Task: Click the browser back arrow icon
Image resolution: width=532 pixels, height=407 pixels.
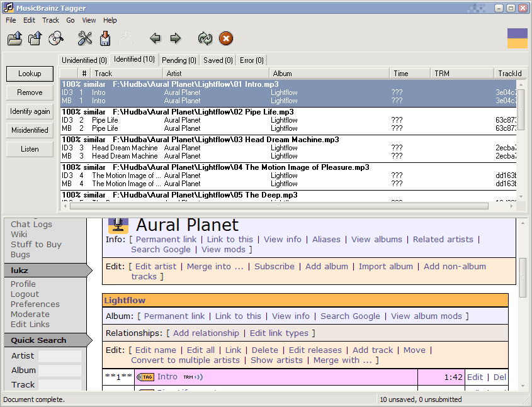Action: 155,38
